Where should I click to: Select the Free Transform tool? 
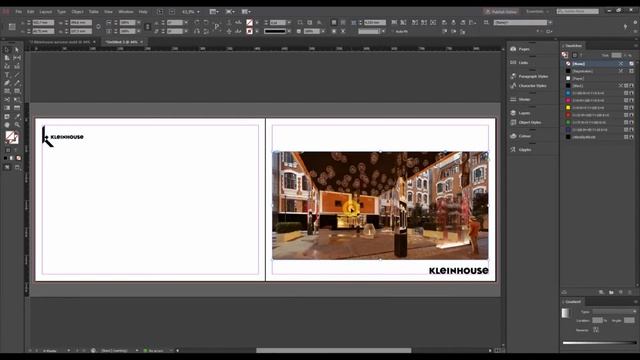pyautogui.click(x=17, y=100)
